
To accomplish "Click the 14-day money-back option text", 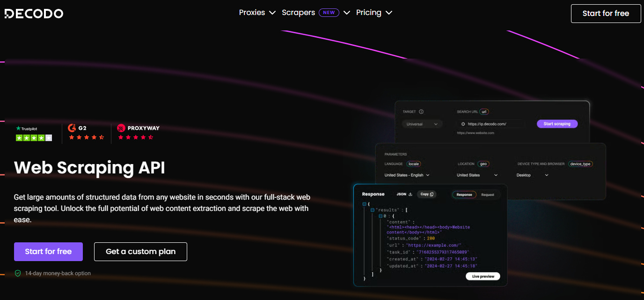I will tap(58, 273).
